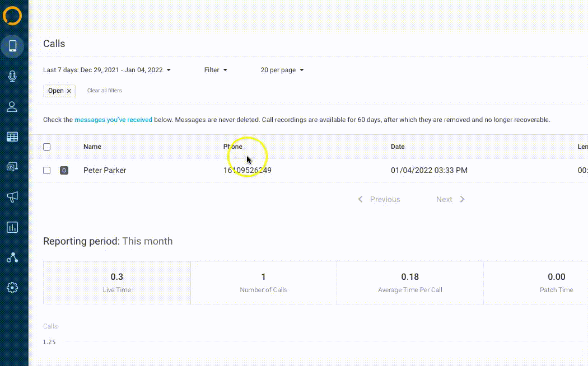Expand the Last 7 days date range dropdown
The width and height of the screenshot is (588, 366).
tap(107, 71)
